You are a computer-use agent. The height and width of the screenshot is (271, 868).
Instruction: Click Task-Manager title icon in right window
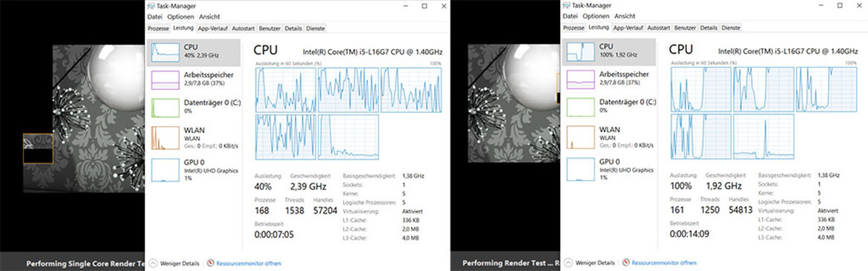[567, 5]
